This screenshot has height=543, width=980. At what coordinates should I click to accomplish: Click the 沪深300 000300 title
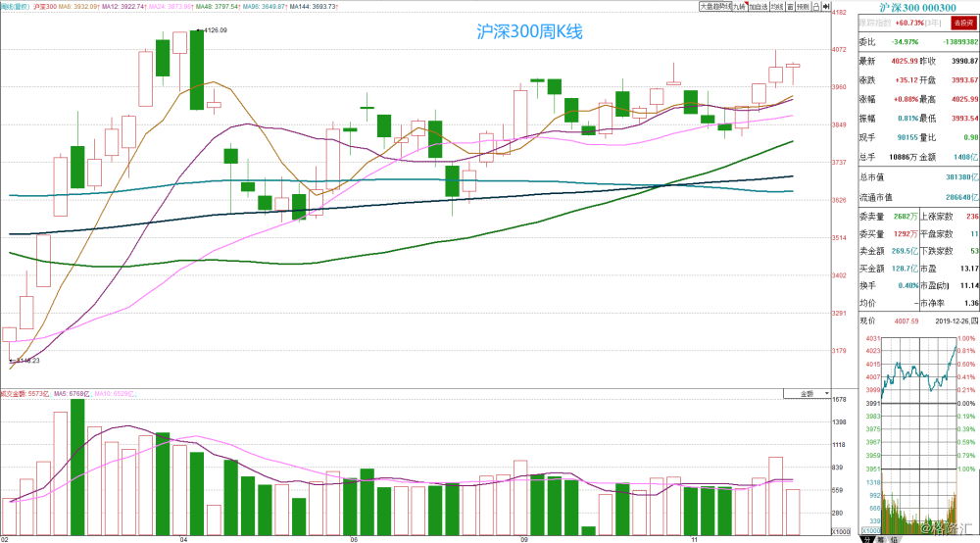(x=917, y=8)
